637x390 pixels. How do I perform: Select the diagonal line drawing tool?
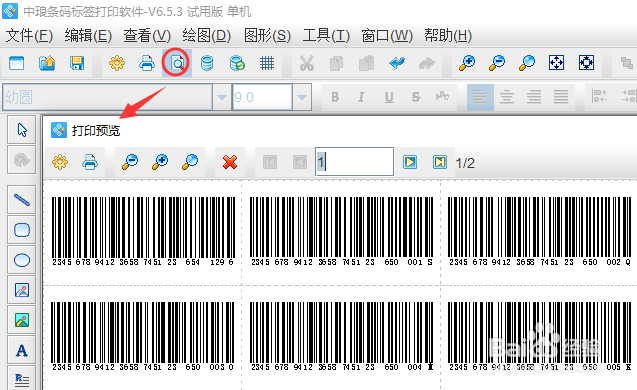pos(22,200)
